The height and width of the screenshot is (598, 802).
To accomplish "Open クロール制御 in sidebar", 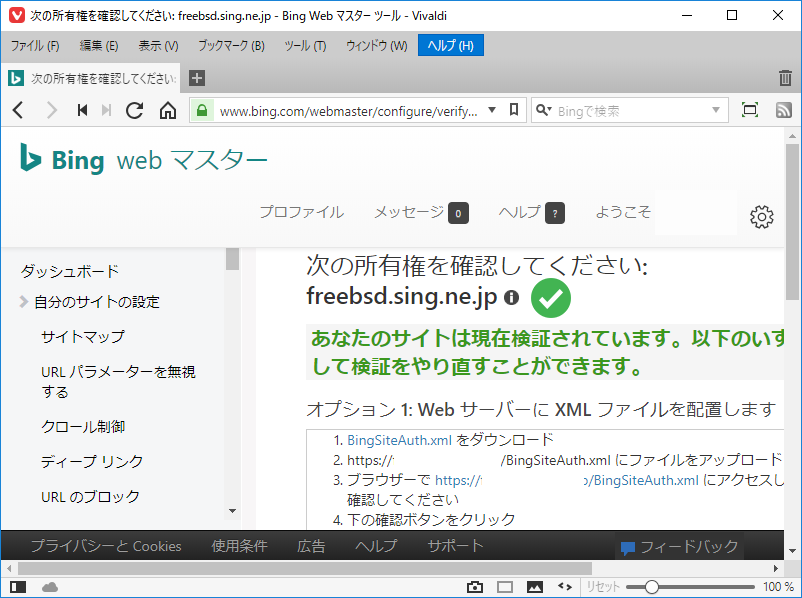I will click(x=83, y=427).
